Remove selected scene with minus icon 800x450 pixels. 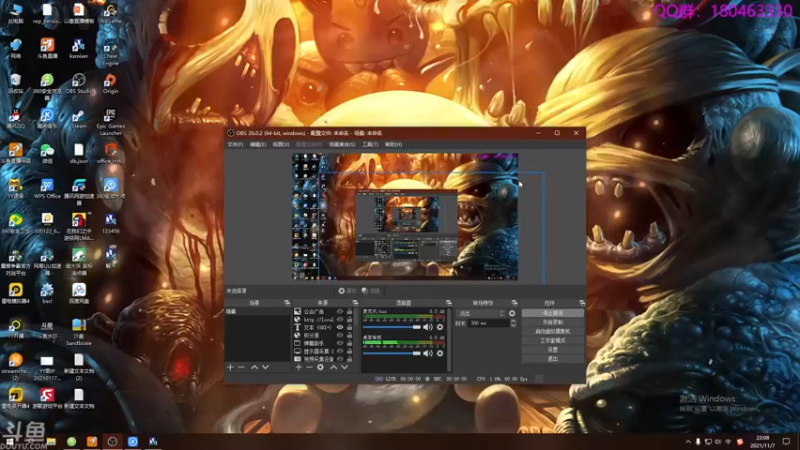coord(241,367)
